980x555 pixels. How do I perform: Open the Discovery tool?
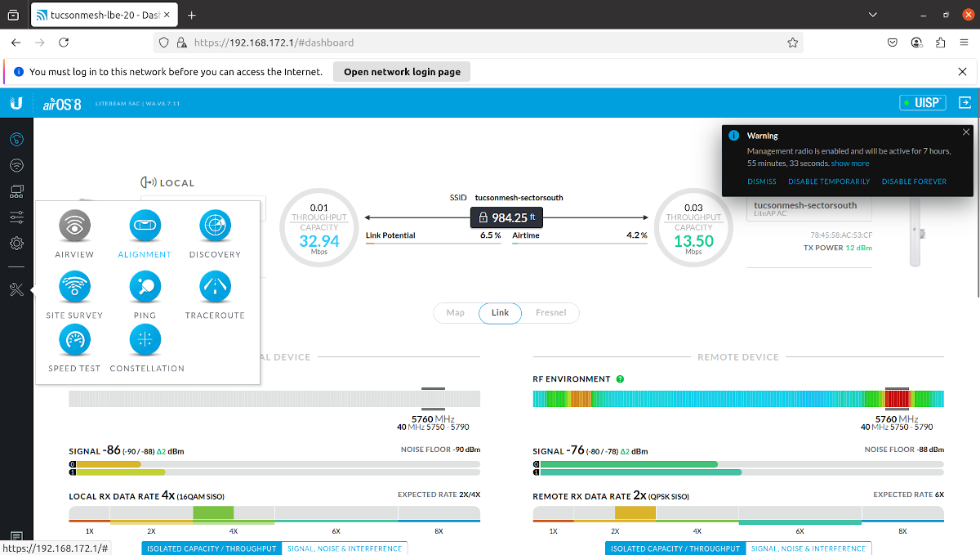[215, 226]
